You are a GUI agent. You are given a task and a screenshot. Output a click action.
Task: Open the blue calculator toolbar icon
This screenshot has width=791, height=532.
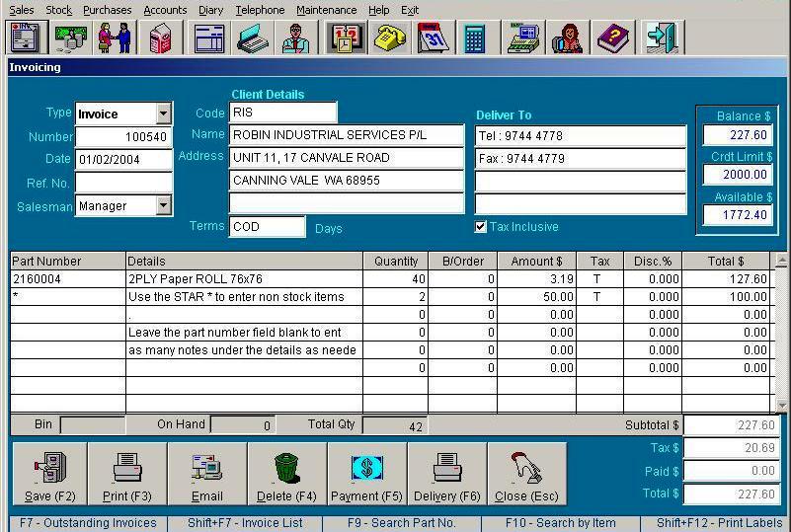click(x=475, y=38)
